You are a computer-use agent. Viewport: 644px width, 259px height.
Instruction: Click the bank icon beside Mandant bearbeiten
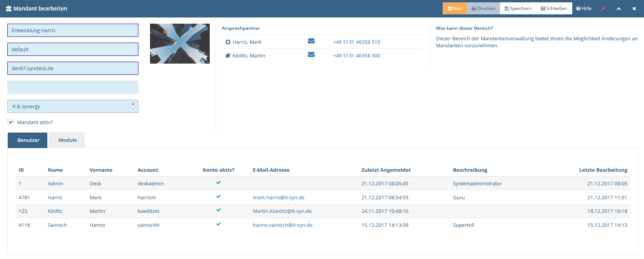(x=9, y=9)
